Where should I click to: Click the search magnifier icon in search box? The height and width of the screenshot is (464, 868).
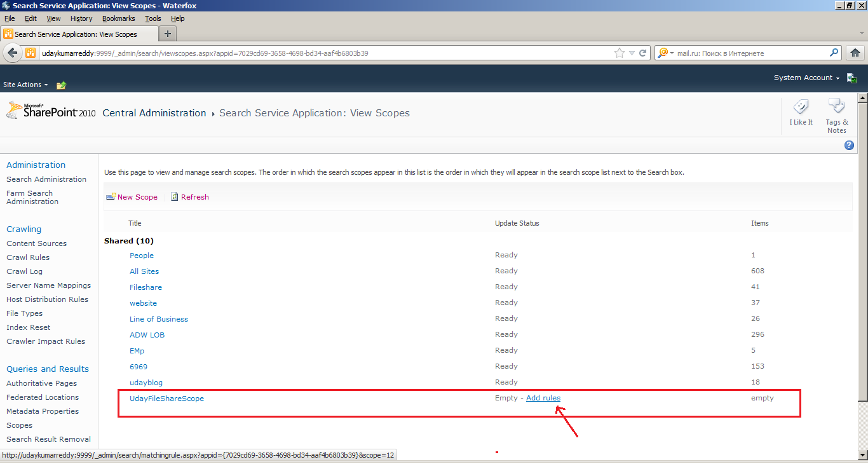[834, 53]
